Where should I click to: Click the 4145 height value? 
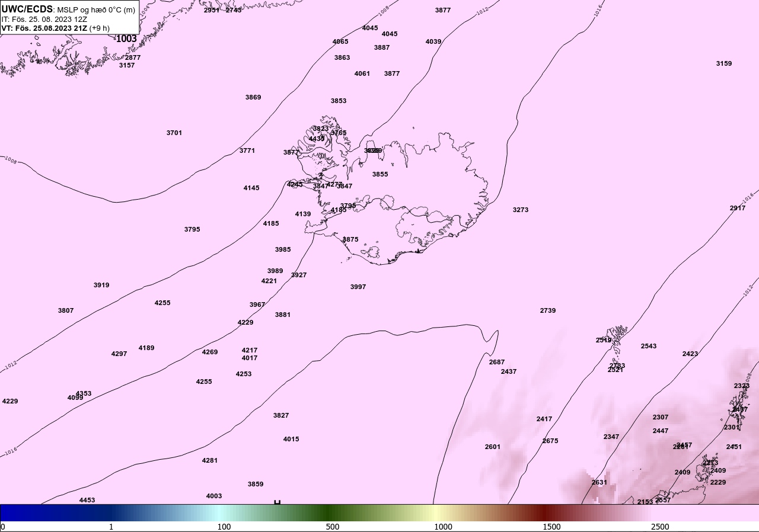tap(251, 188)
